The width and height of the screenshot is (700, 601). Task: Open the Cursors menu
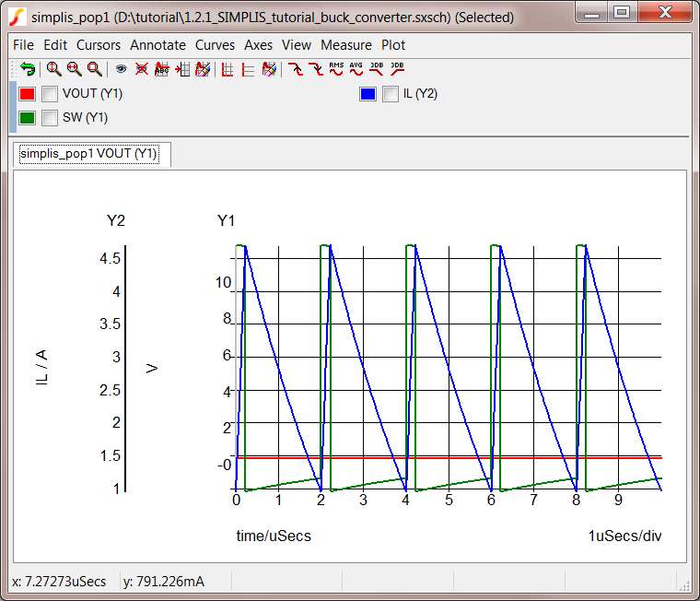[x=99, y=45]
